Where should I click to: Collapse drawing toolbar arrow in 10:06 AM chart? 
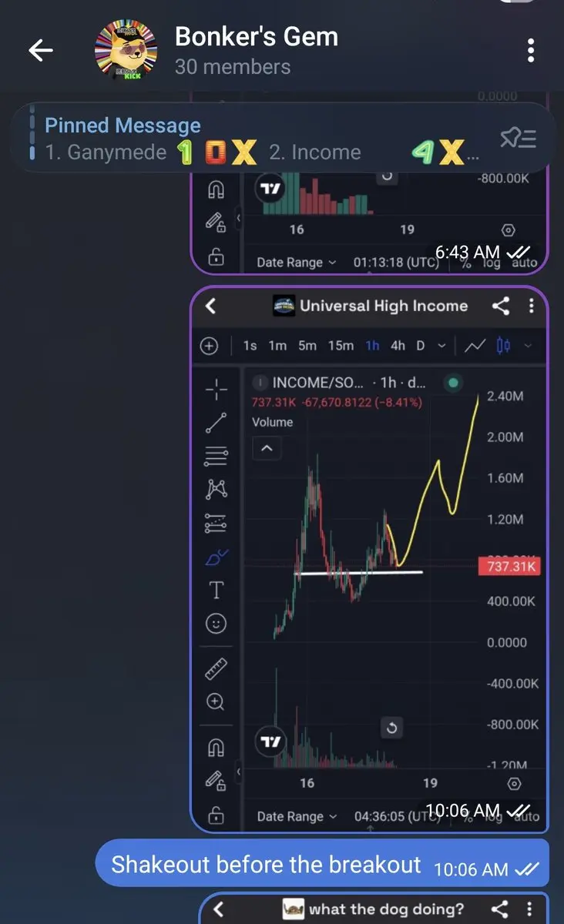(x=238, y=771)
